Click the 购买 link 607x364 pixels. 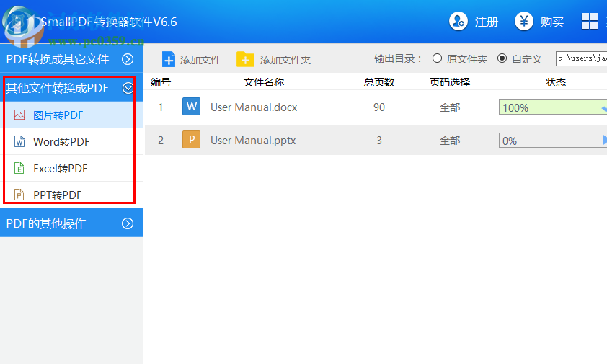coord(552,22)
